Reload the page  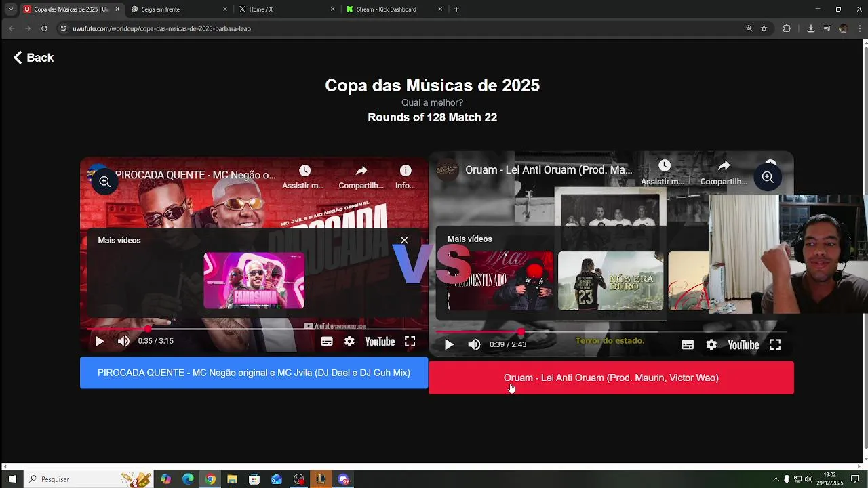click(x=44, y=28)
